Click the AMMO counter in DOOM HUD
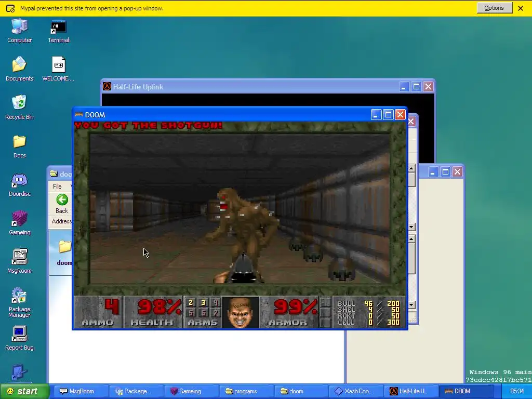532x399 pixels. coord(98,312)
